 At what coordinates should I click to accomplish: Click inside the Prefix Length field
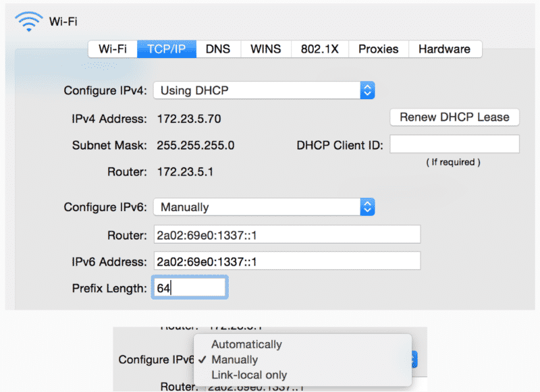tap(189, 287)
